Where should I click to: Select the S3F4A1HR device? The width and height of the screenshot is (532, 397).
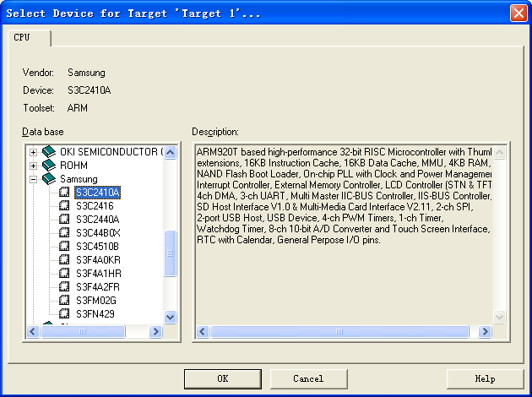(x=99, y=274)
